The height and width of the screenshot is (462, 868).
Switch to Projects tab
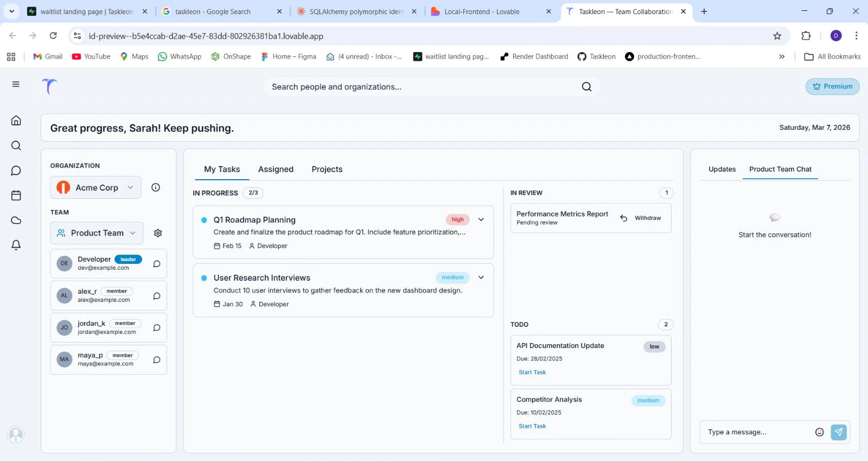point(327,169)
